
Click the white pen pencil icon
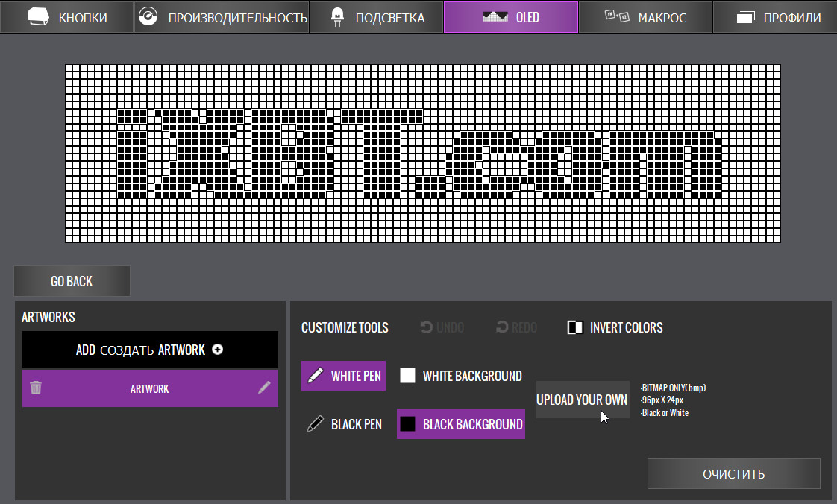click(316, 375)
